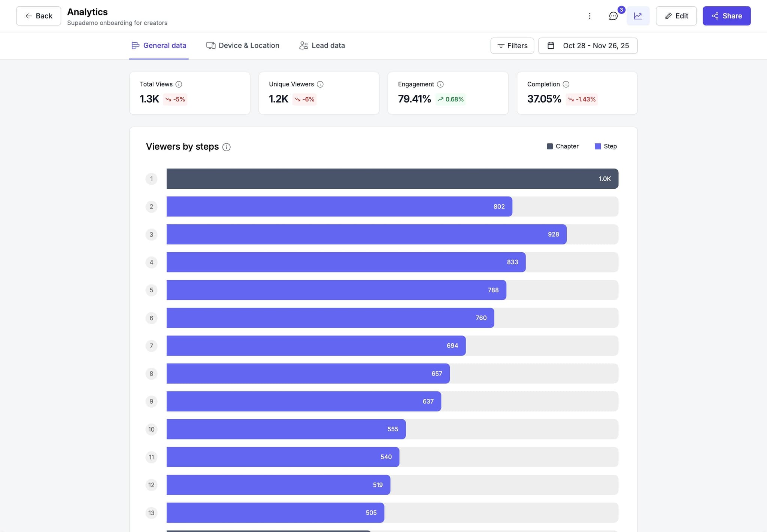
Task: Click the Edit button
Action: click(x=676, y=16)
